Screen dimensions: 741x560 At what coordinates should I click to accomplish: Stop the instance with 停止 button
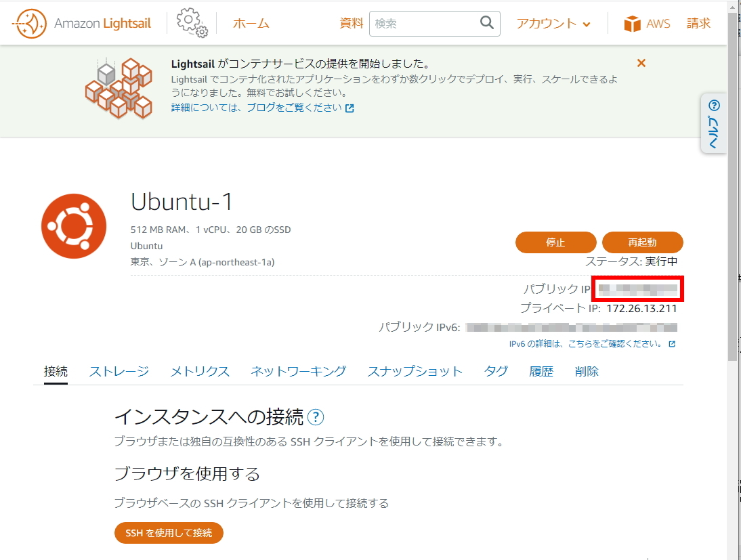[x=555, y=242]
